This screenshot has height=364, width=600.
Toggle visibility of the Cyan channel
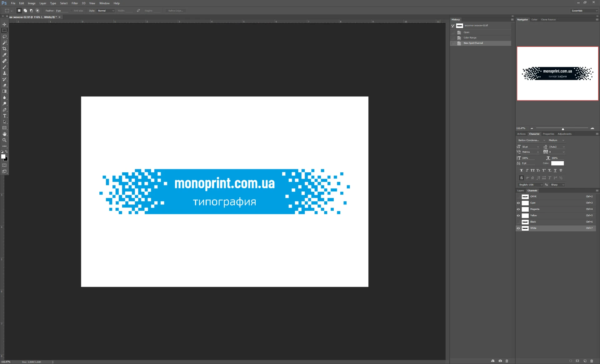518,203
